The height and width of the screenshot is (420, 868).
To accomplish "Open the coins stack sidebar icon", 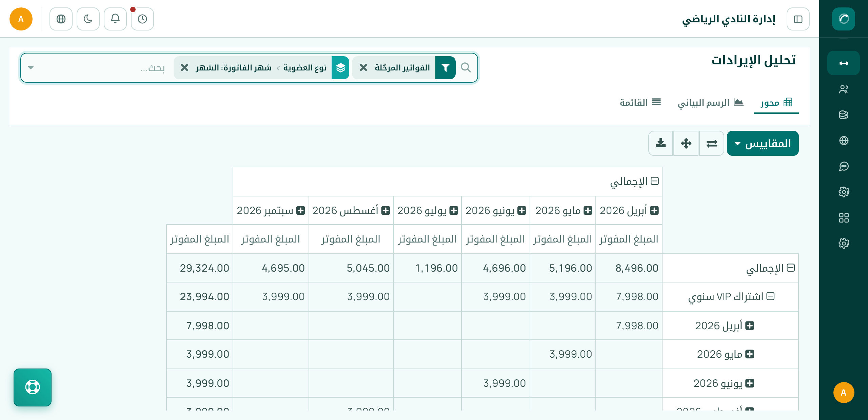I will 843,115.
